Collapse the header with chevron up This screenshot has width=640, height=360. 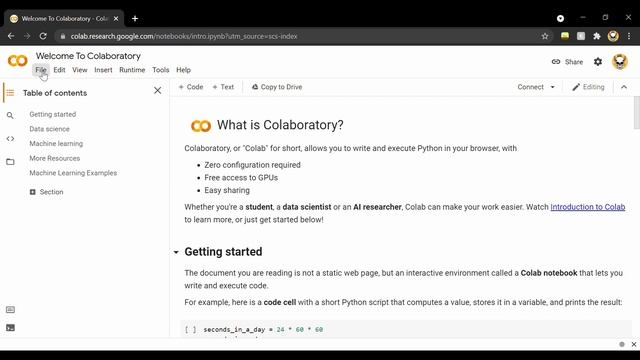pos(624,87)
